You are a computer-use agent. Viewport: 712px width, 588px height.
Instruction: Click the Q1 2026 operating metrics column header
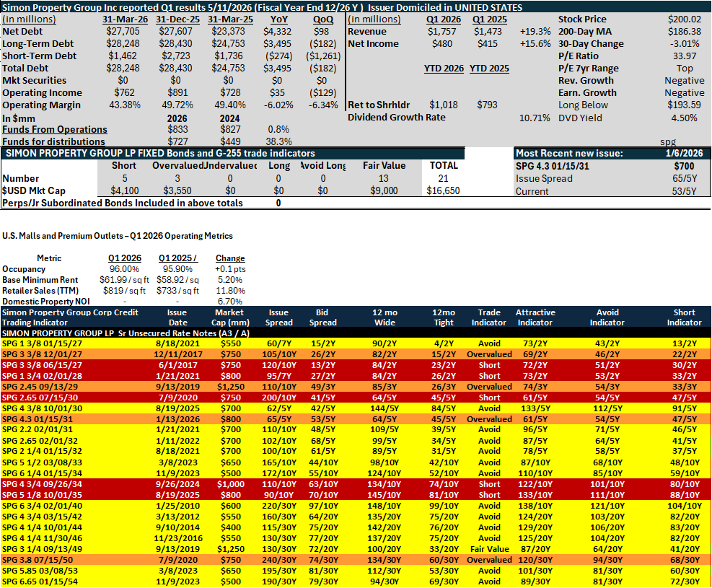pos(124,258)
